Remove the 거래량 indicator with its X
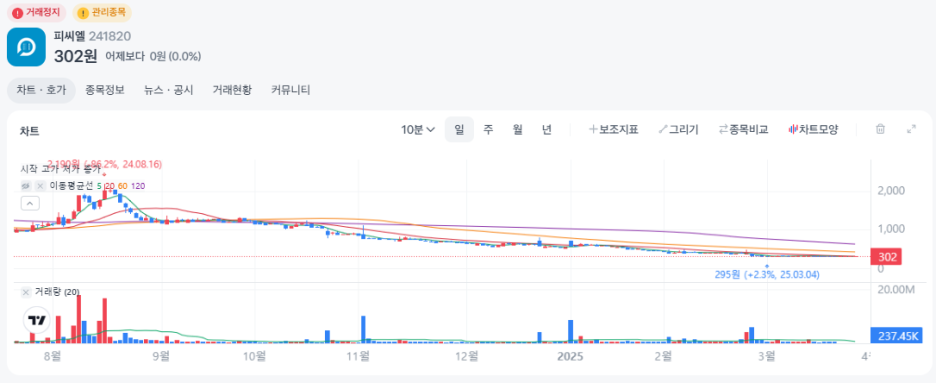936x383 pixels. tap(26, 292)
